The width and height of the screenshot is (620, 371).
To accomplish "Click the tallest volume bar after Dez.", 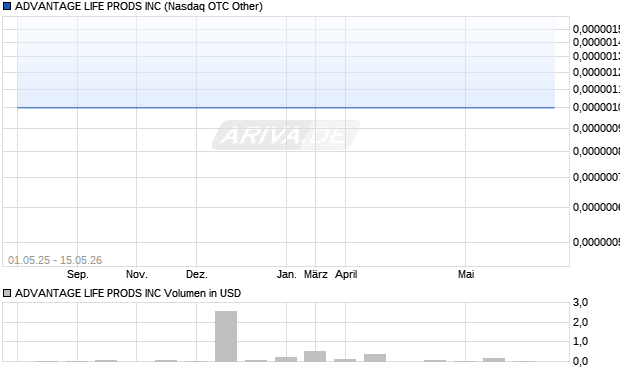I will [x=226, y=336].
